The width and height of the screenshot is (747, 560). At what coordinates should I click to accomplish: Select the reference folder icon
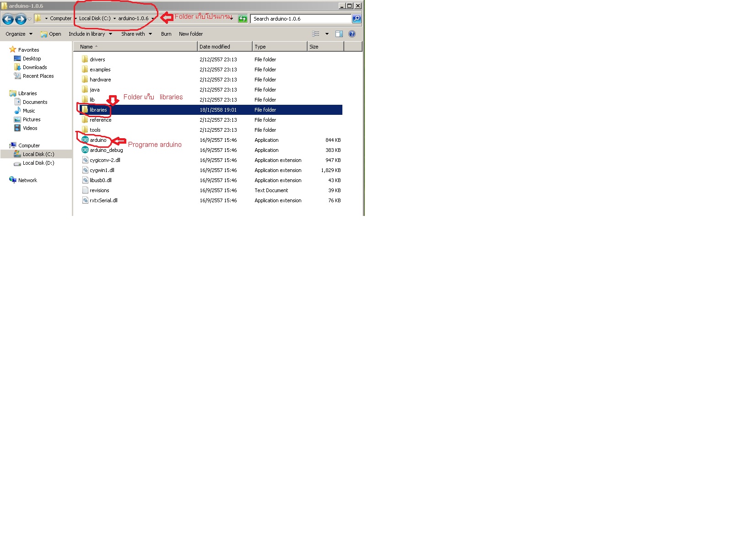85,119
